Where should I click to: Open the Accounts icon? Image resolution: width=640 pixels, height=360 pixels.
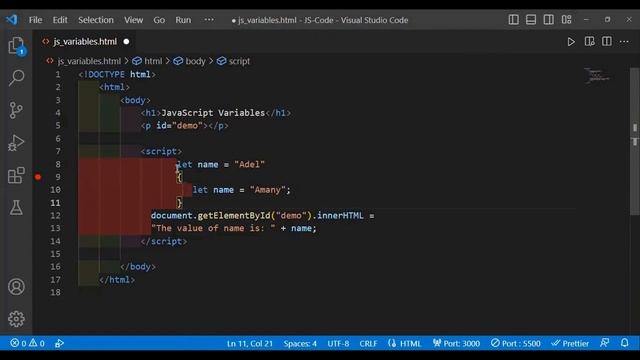coord(16,287)
